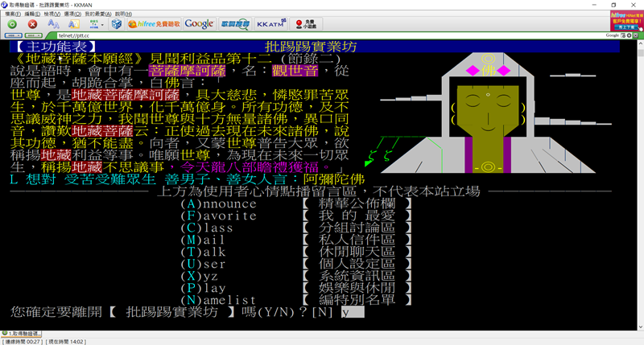This screenshot has height=345, width=644.
Task: Select (U)ser menu entry
Action: point(203,265)
